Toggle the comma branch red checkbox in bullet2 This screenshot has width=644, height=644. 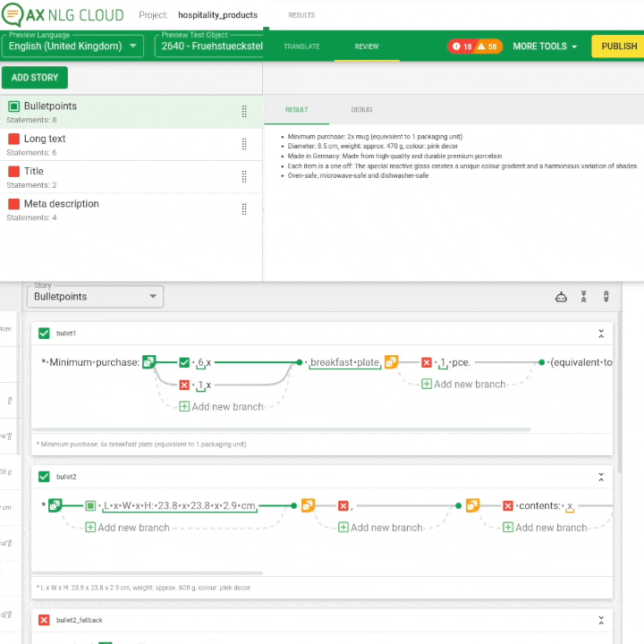point(343,505)
